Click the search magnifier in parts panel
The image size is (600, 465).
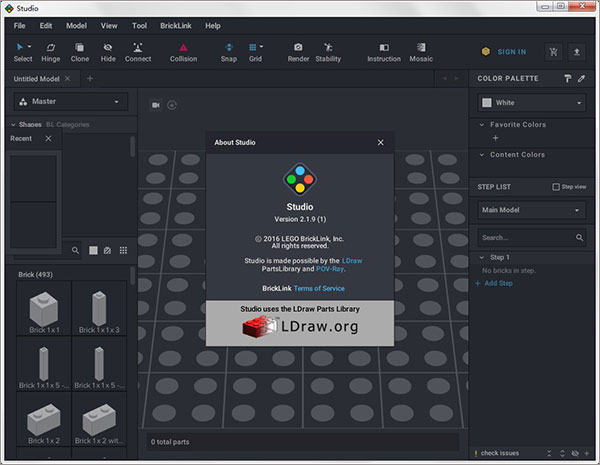point(75,250)
